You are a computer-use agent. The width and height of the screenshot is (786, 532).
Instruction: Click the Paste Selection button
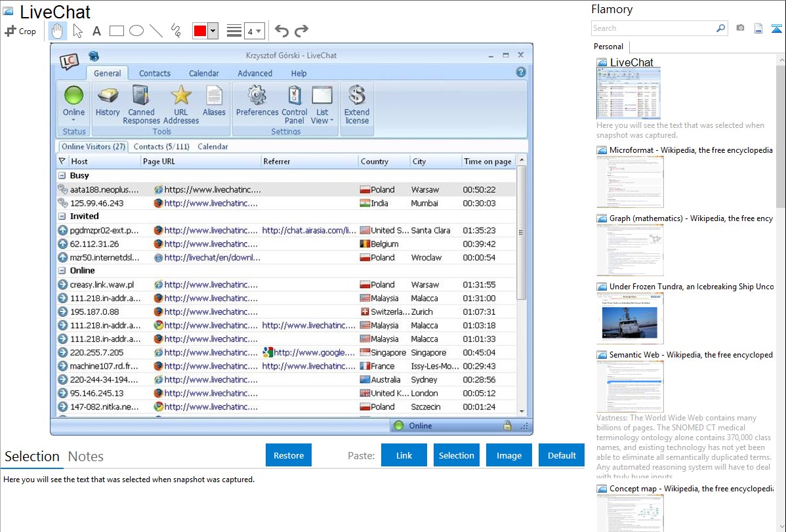pyautogui.click(x=456, y=455)
